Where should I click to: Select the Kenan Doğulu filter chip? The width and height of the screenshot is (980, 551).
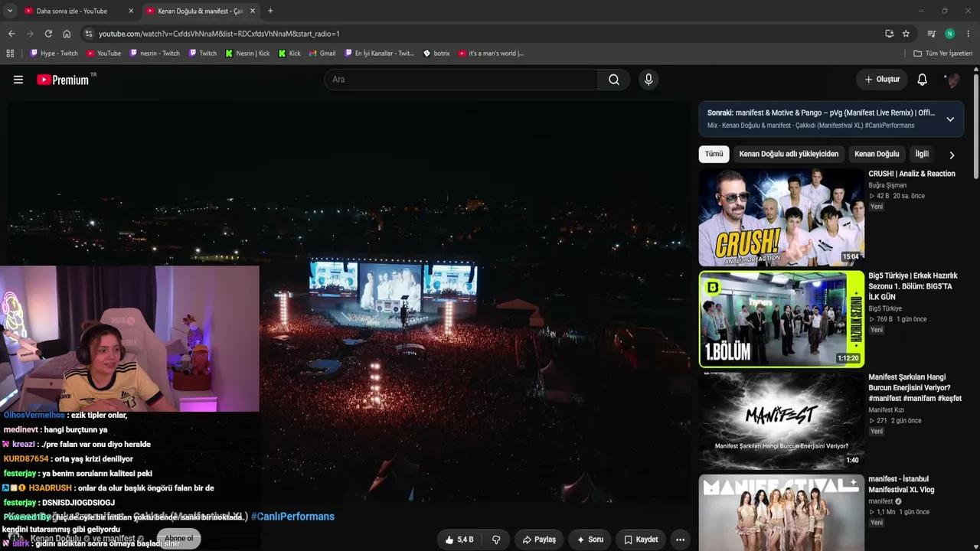pos(877,154)
